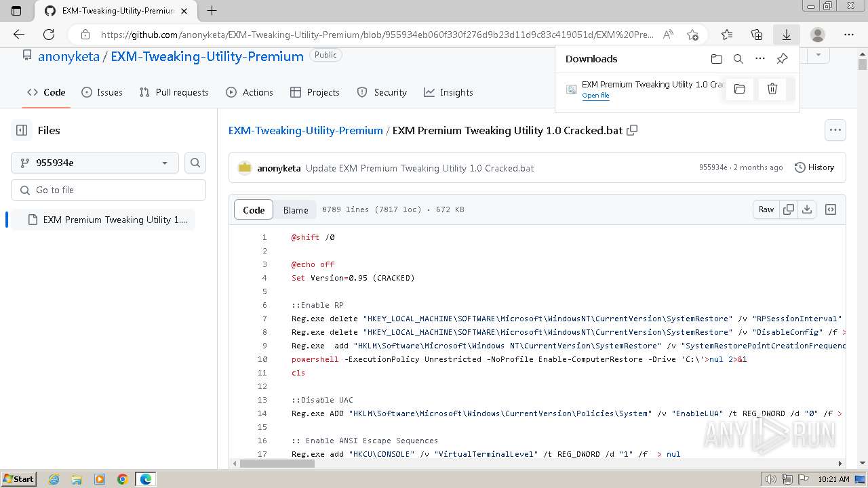Viewport: 868px width, 488px height.
Task: Click line number 6
Action: (x=265, y=305)
